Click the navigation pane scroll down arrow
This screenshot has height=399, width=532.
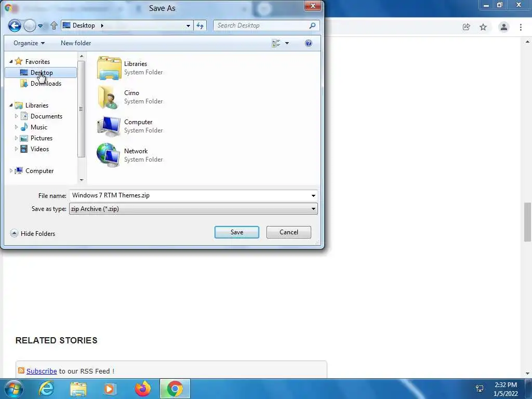pyautogui.click(x=82, y=180)
